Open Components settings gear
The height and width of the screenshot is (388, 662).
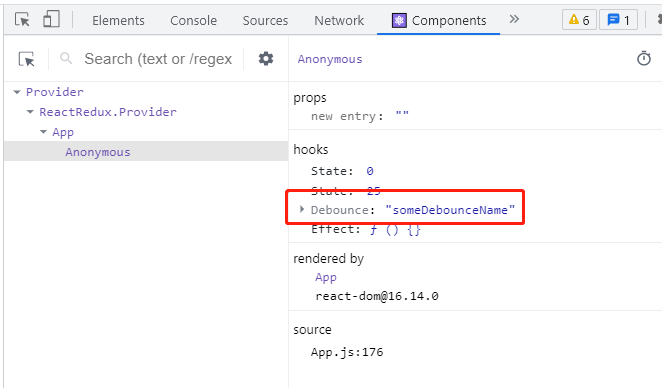(266, 59)
